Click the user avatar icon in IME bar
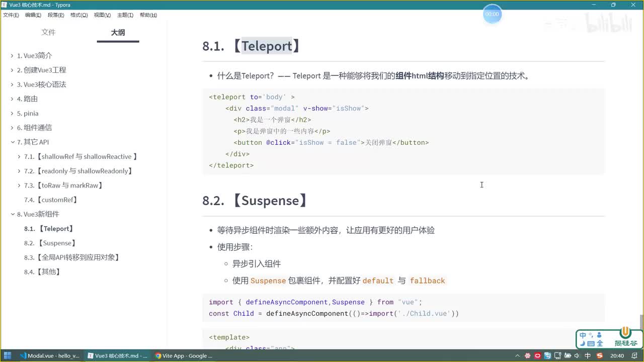The image size is (644, 362). click(x=599, y=335)
